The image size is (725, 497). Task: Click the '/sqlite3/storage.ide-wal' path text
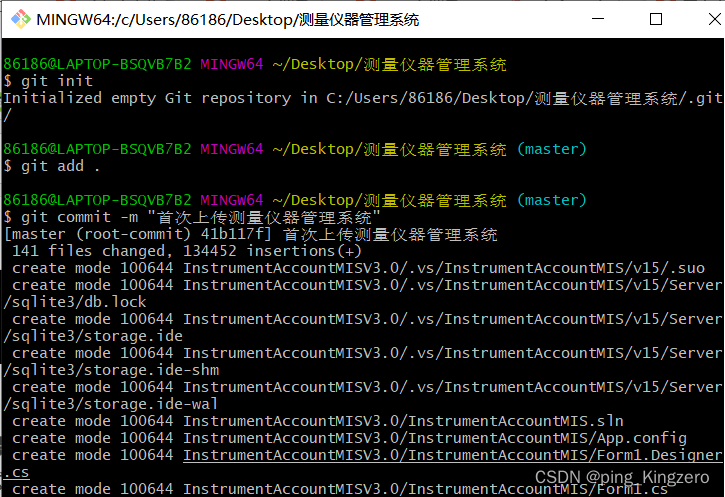[111, 404]
